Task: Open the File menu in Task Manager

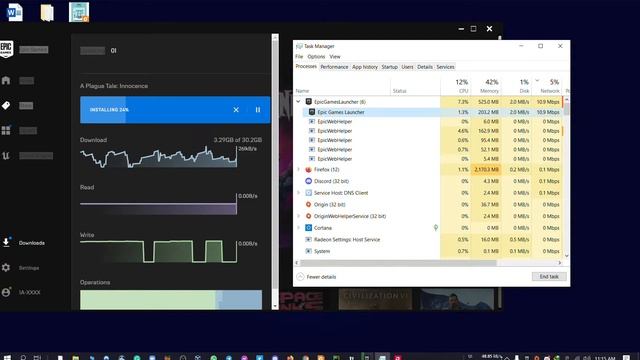Action: [299, 57]
